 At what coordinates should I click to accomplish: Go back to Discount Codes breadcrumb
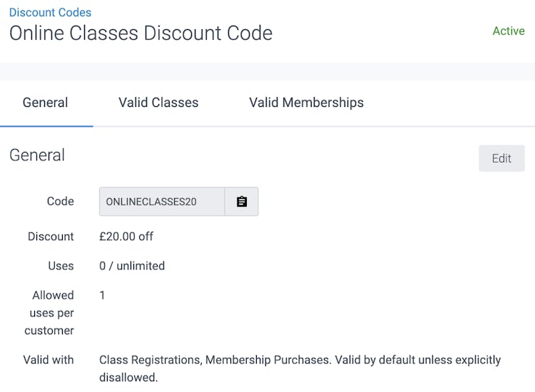[50, 12]
